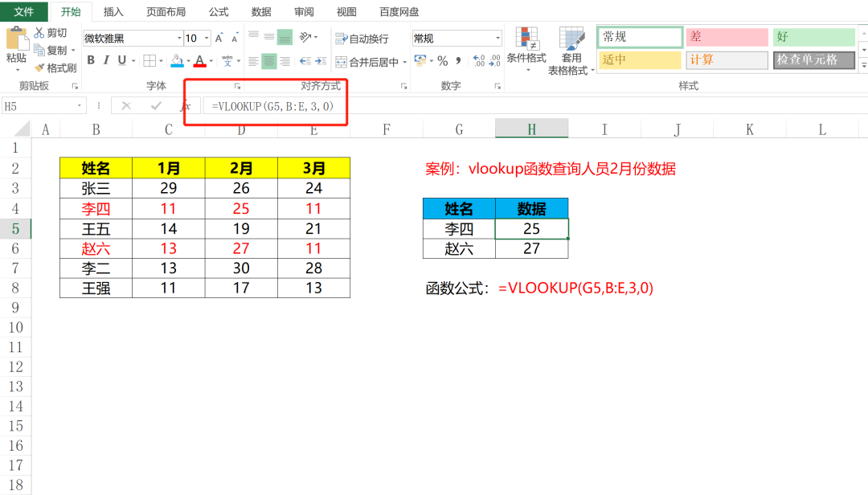Switch to the 插入 (Insert) tab

(113, 11)
